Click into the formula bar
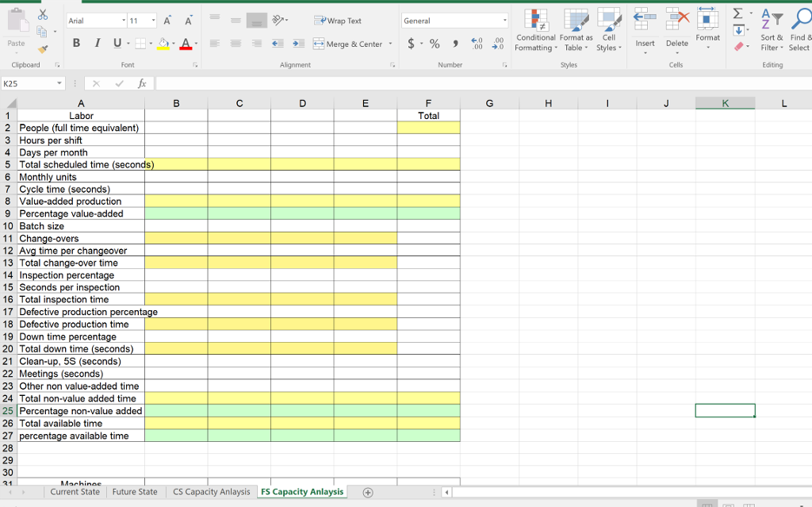Viewport: 812px width, 507px height. tap(484, 83)
